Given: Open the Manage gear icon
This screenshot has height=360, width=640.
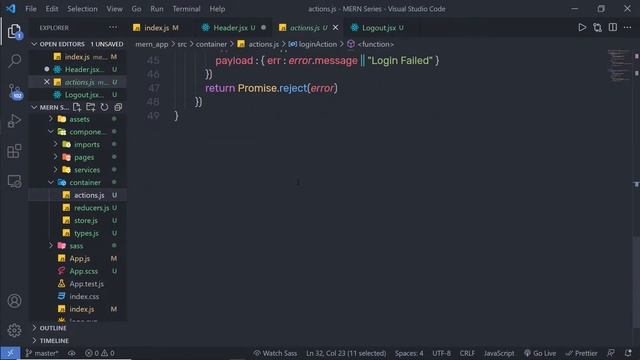Looking at the screenshot, I should point(14,330).
